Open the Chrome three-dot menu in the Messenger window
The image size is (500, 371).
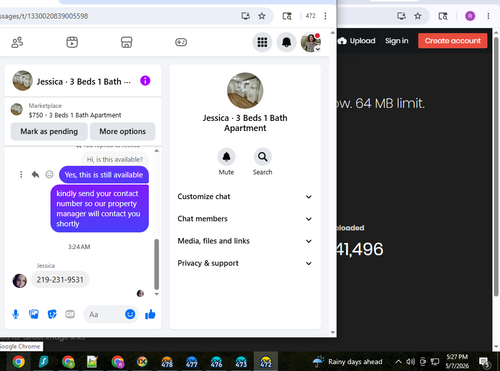325,16
